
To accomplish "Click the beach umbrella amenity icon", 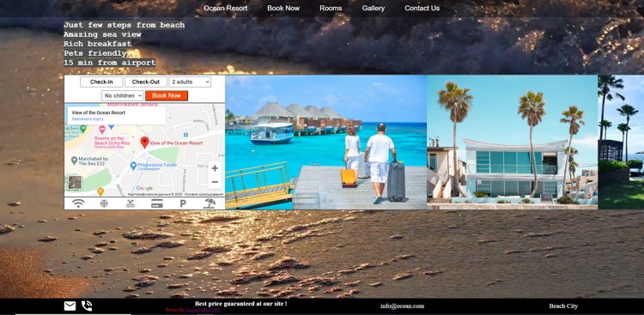I will click(x=210, y=203).
